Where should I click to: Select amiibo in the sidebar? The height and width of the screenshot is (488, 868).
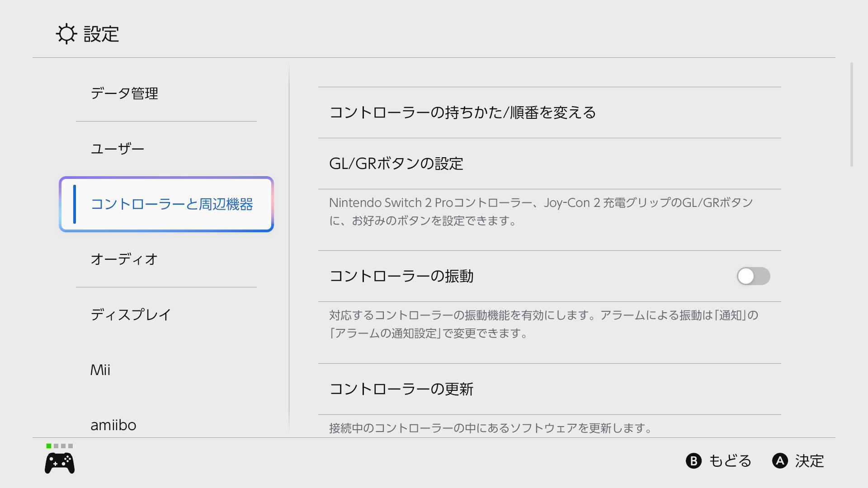coord(113,425)
